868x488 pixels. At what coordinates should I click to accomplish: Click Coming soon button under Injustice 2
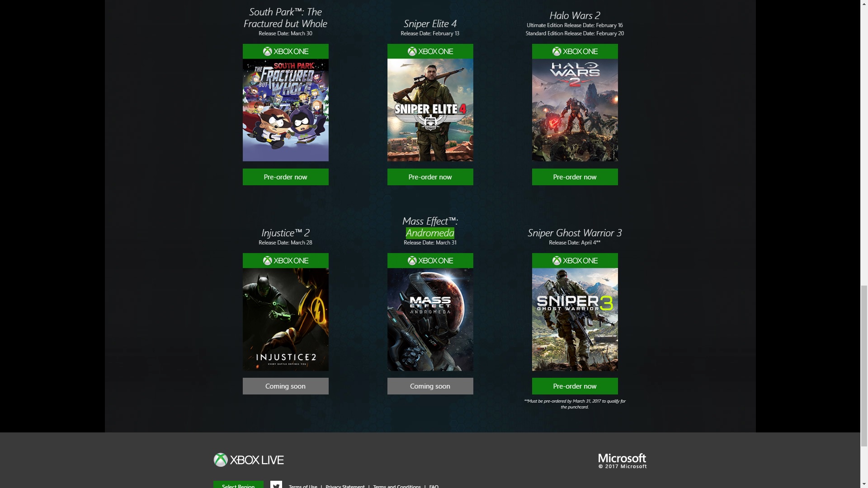286,386
